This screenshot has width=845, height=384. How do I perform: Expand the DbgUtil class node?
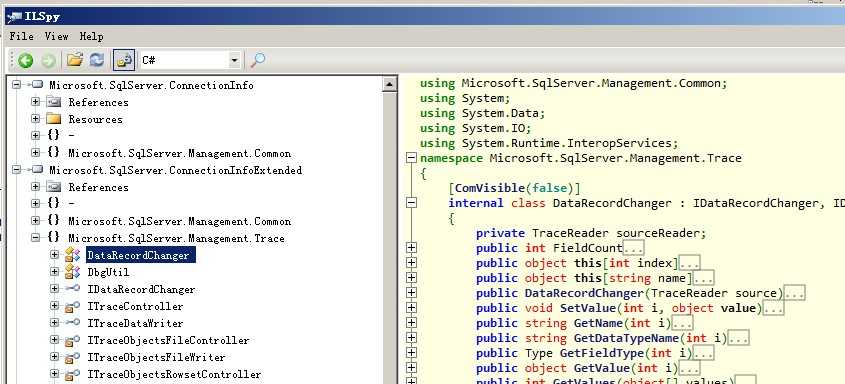54,272
